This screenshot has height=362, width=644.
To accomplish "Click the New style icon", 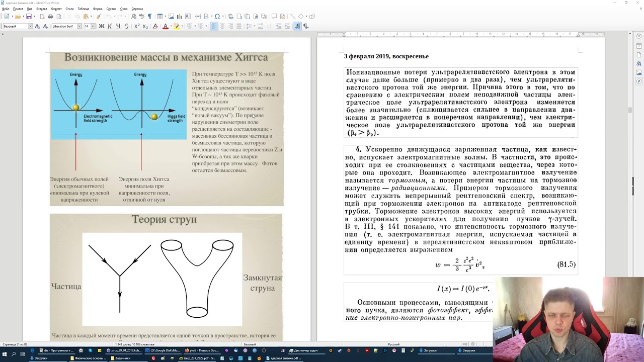I will pyautogui.click(x=45, y=26).
